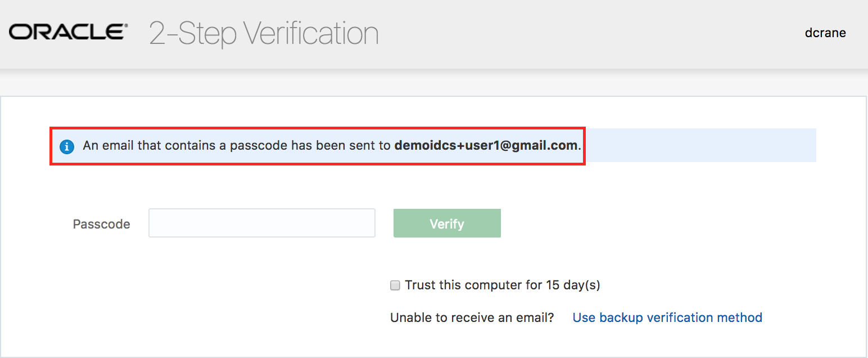Click the blue info icon in banner
The image size is (868, 358).
(67, 146)
